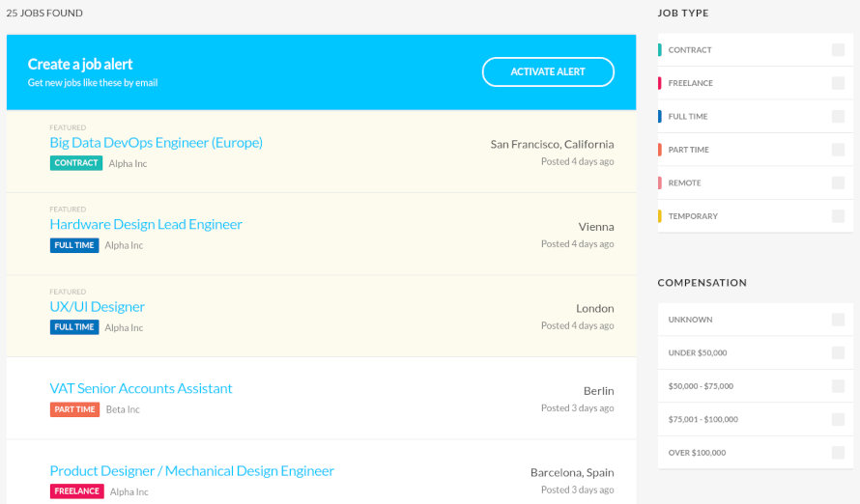Enable the Part Time filter checkbox
The height and width of the screenshot is (504, 860).
pyautogui.click(x=838, y=150)
